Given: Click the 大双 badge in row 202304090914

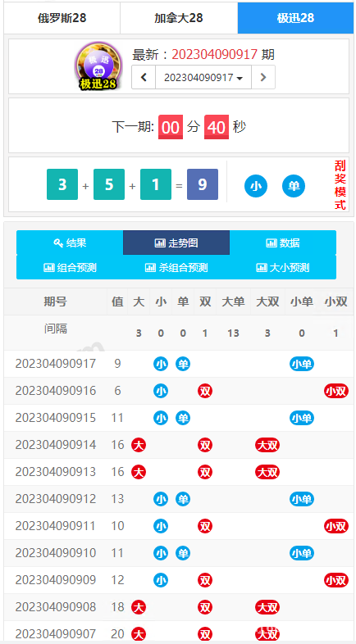Looking at the screenshot, I should (x=267, y=445).
